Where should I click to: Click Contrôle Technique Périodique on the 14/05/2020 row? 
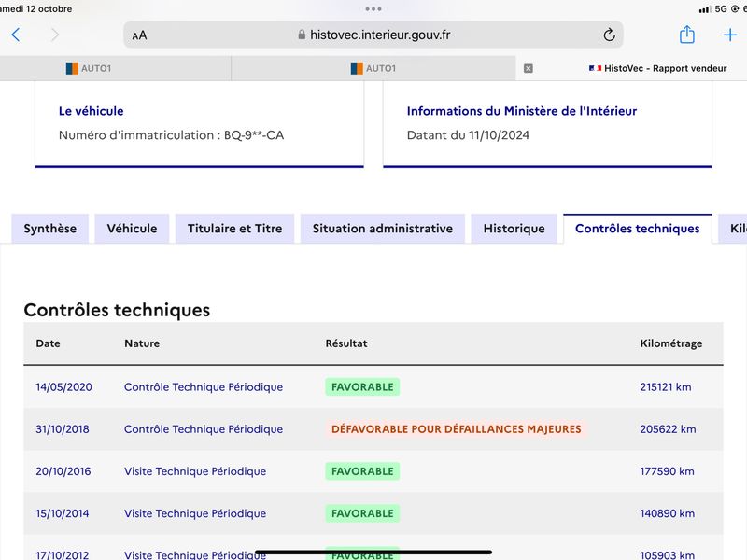[204, 387]
